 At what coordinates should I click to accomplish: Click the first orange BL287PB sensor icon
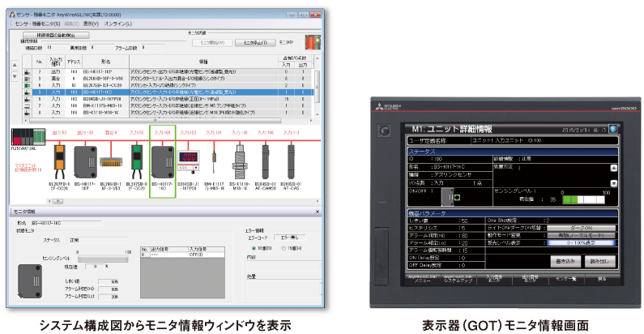(58, 161)
